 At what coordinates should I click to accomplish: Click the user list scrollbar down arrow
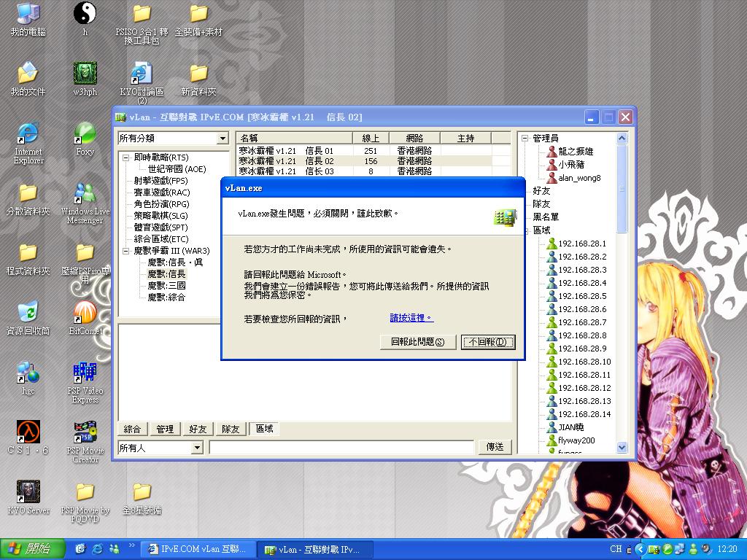[x=622, y=448]
